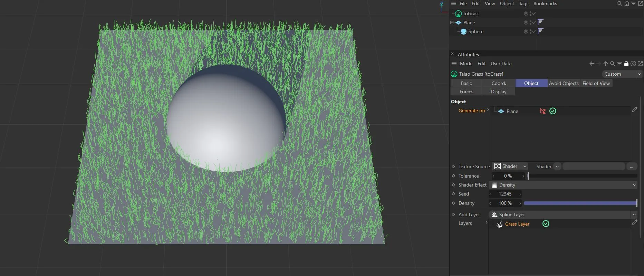
Task: Open the File menu in Object Manager
Action: click(x=463, y=3)
